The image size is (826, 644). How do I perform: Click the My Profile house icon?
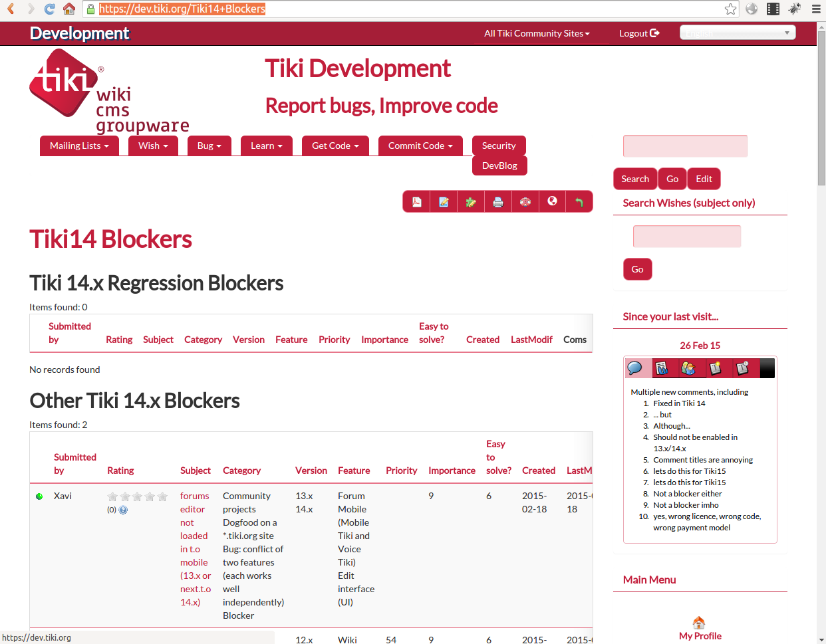[x=699, y=623]
